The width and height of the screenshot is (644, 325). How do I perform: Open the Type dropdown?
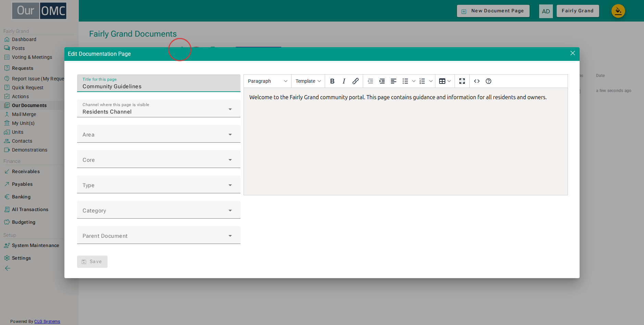(159, 184)
